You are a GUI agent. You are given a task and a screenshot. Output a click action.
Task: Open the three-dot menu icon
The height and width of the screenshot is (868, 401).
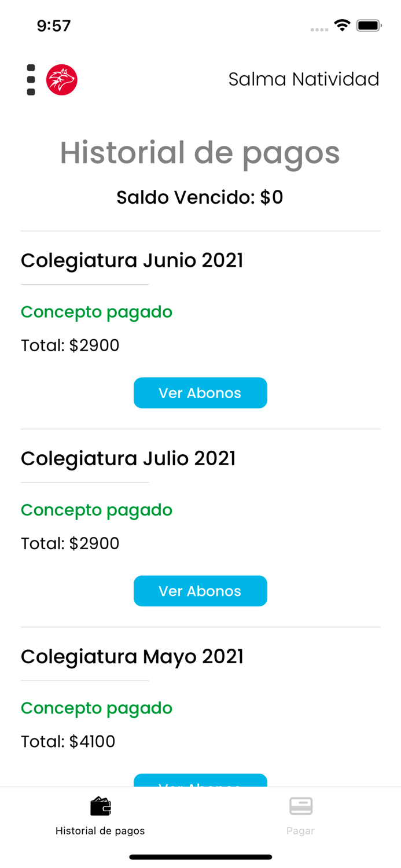click(x=30, y=80)
